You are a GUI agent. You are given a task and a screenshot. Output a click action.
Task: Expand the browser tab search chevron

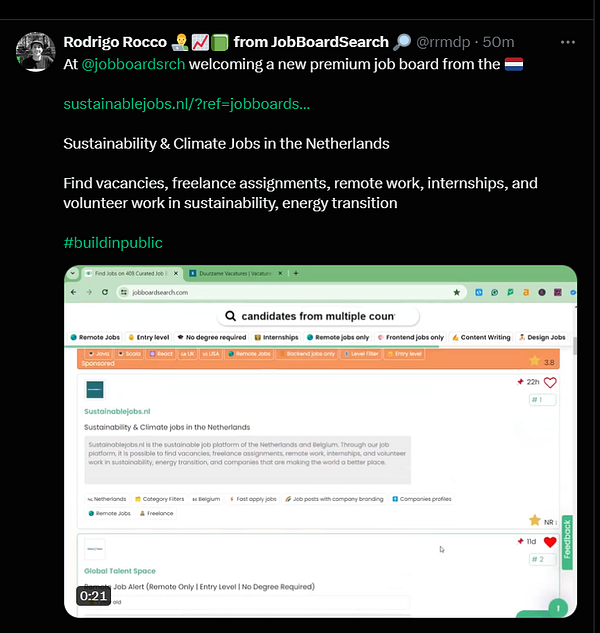click(x=73, y=273)
